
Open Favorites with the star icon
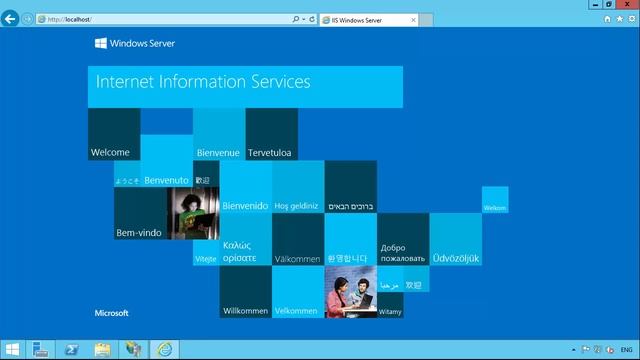(620, 19)
